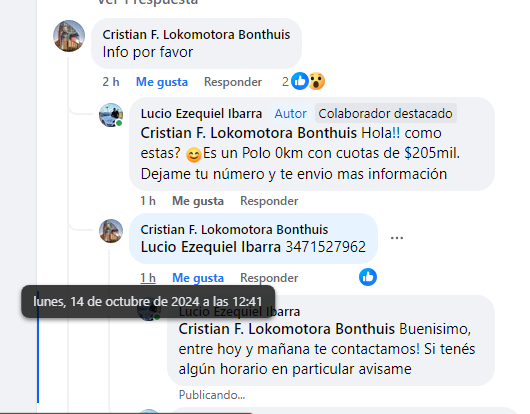Toggle Me gusta under the phone number reply
The width and height of the screenshot is (530, 414).
[x=198, y=278]
